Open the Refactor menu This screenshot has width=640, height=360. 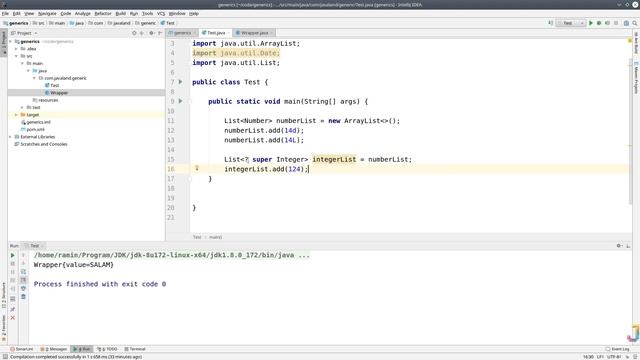[103, 13]
